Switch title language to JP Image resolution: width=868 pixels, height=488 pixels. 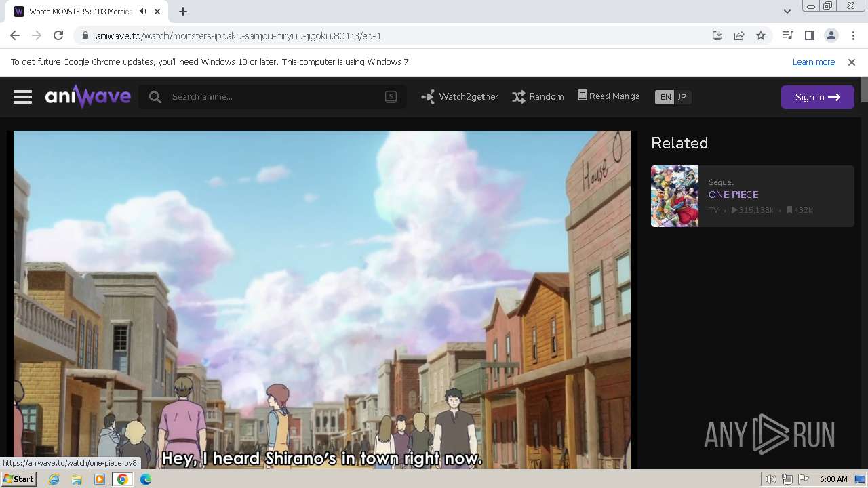pyautogui.click(x=682, y=97)
